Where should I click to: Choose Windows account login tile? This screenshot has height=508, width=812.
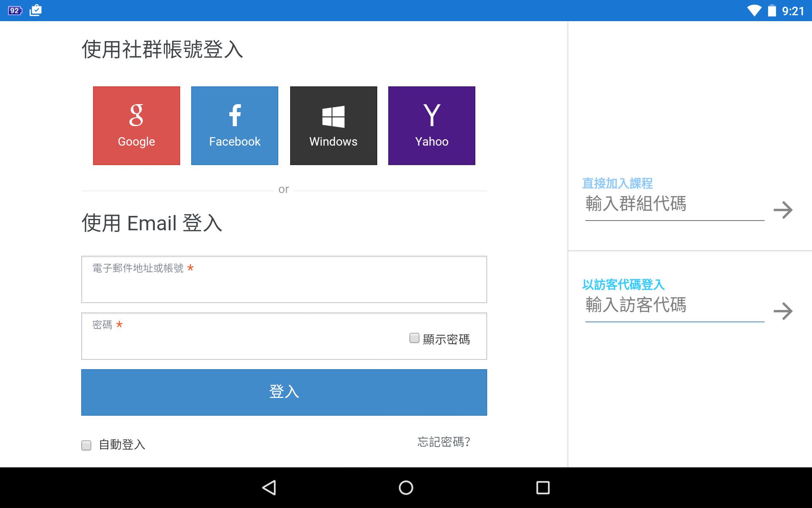pyautogui.click(x=333, y=126)
